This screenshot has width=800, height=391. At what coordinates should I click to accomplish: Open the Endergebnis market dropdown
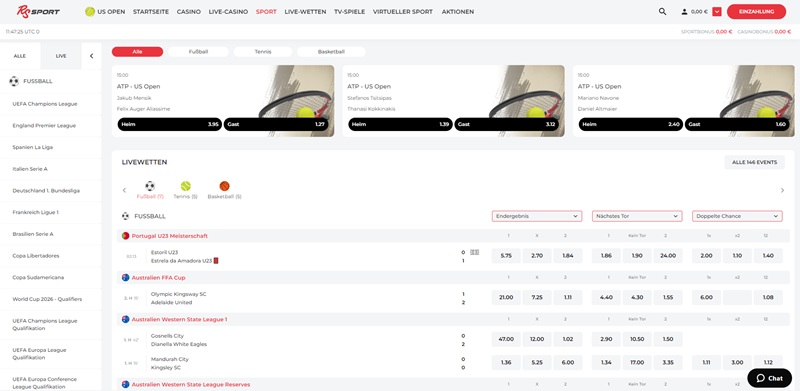coord(537,216)
